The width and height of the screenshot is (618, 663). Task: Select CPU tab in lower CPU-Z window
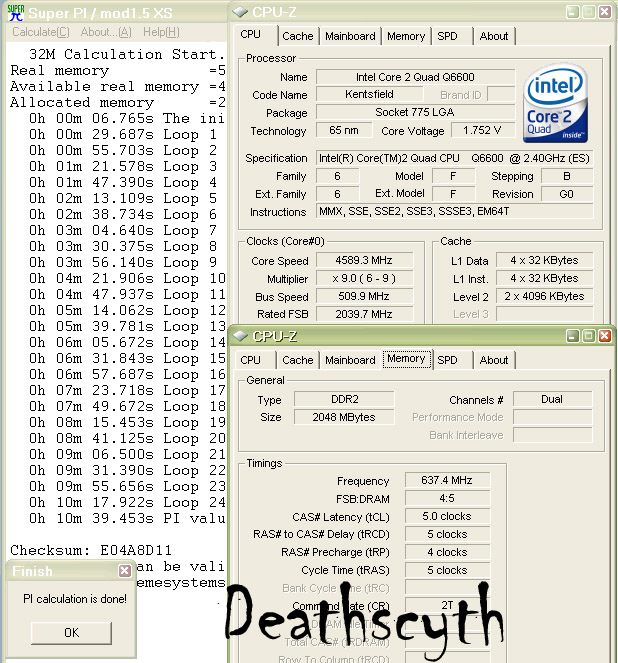pos(251,360)
